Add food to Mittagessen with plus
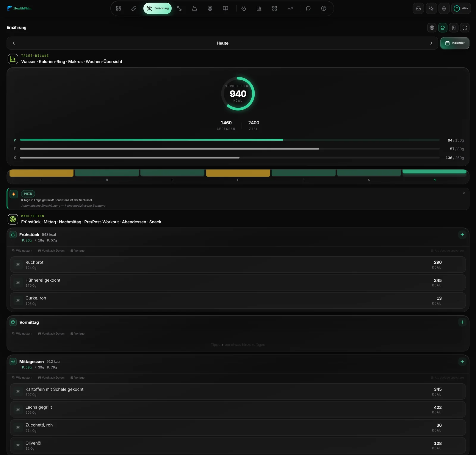This screenshot has width=476, height=455. click(462, 362)
